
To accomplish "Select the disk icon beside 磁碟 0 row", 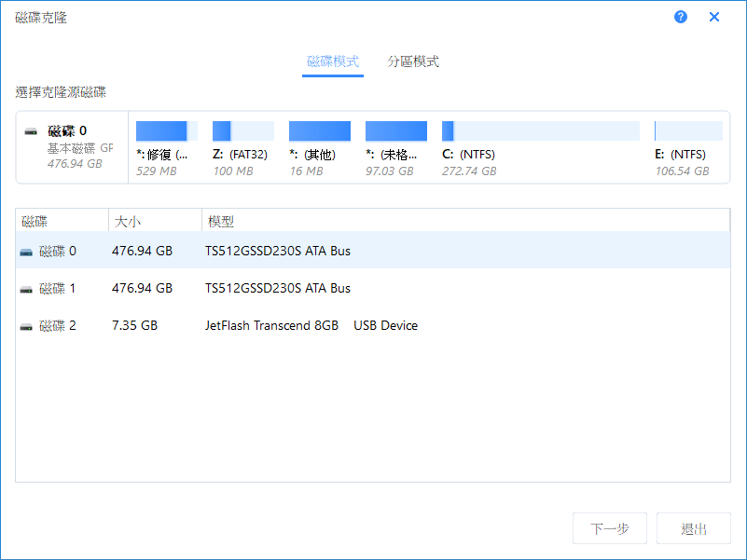I will [25, 251].
